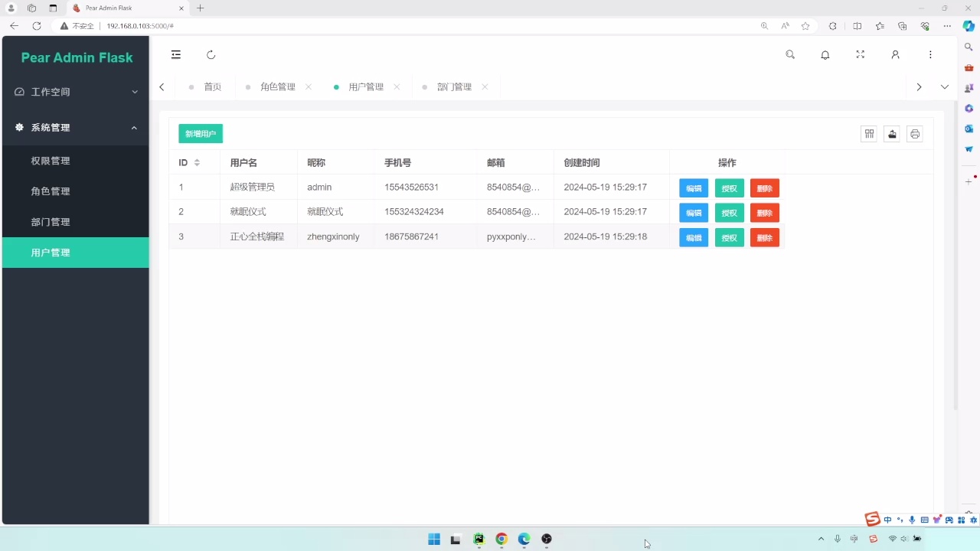980x551 pixels.
Task: Open the user avatar profile icon
Action: [895, 54]
